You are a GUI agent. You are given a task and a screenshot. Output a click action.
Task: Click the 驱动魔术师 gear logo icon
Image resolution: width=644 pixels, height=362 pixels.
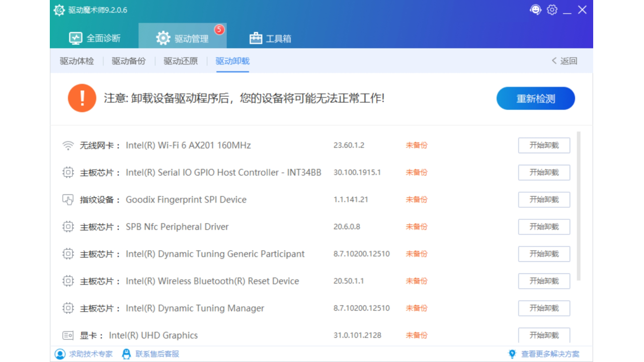pyautogui.click(x=59, y=10)
